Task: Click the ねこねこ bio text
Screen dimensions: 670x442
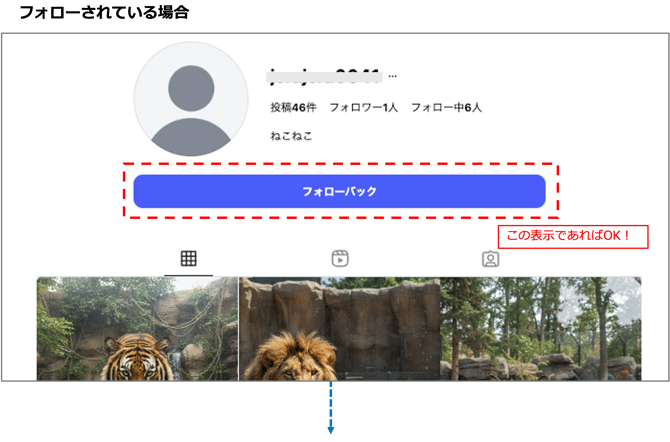Action: click(291, 135)
